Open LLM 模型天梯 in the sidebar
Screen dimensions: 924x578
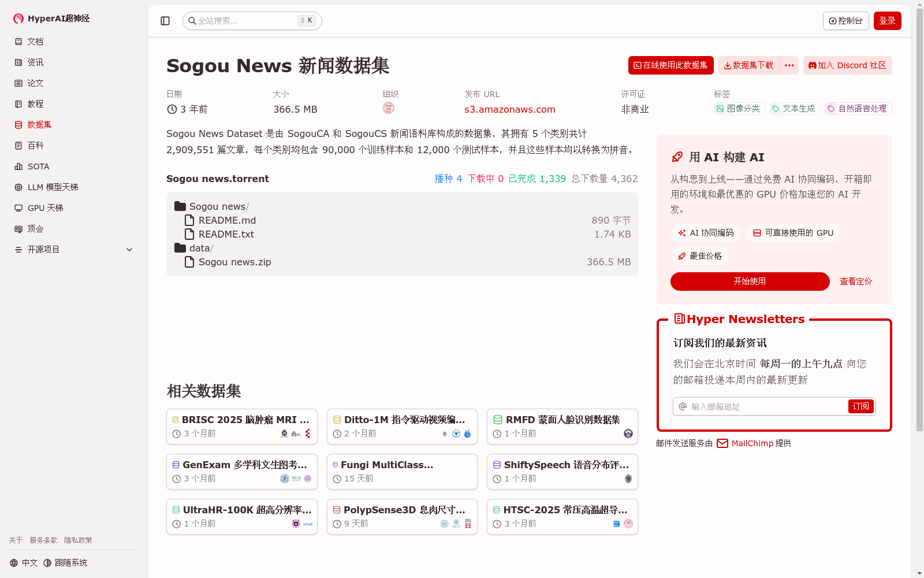73,187
